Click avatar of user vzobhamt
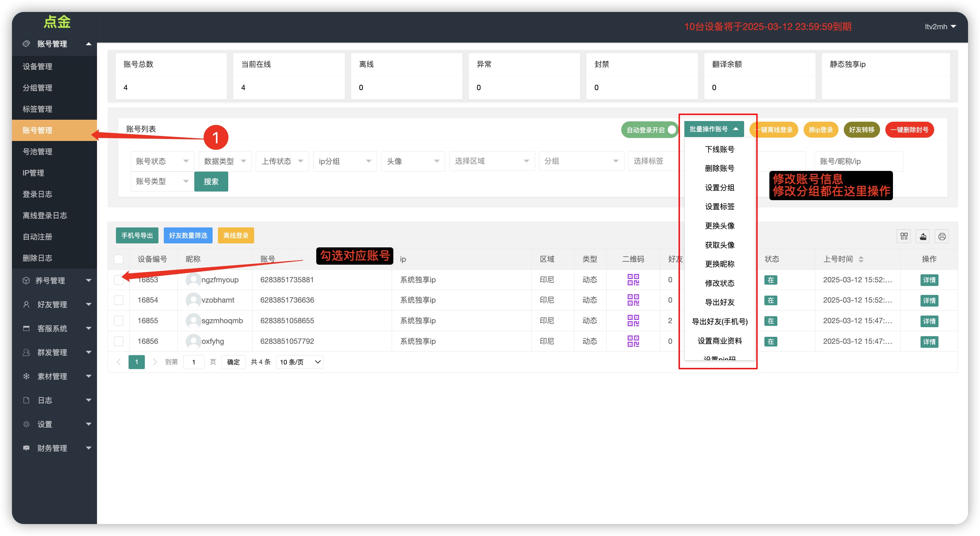This screenshot has height=536, width=980. pyautogui.click(x=193, y=300)
